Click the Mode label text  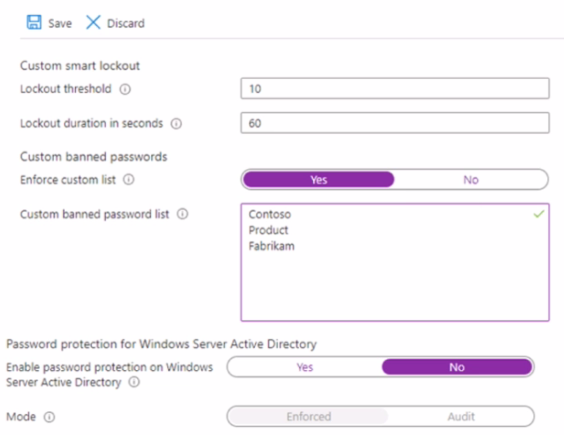(x=21, y=417)
